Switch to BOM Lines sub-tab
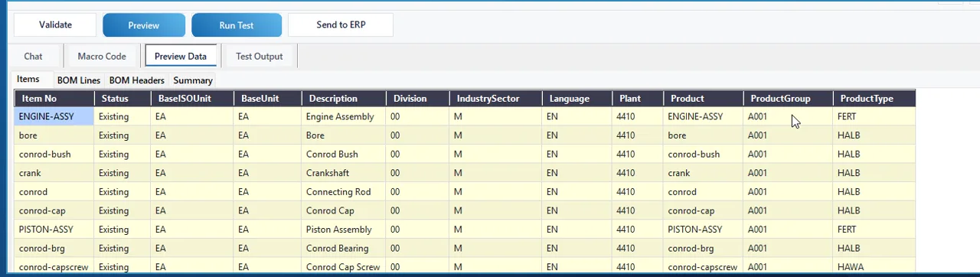The width and height of the screenshot is (980, 277). (79, 80)
